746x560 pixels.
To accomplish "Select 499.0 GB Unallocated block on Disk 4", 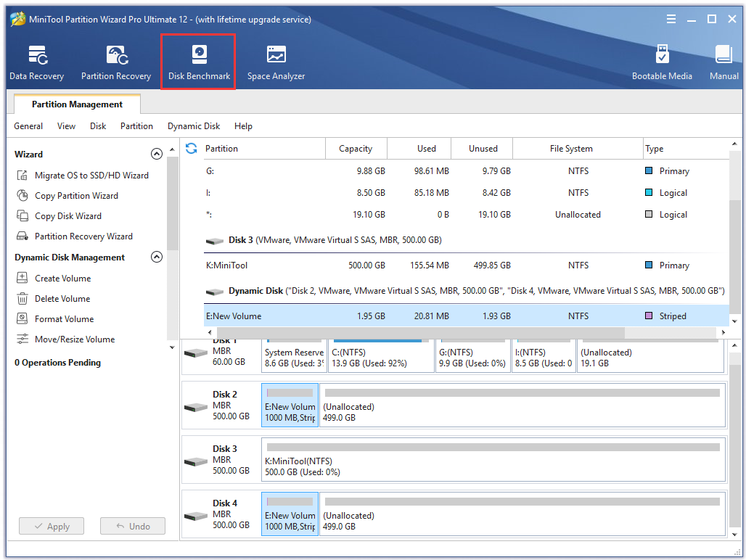I will (x=522, y=514).
